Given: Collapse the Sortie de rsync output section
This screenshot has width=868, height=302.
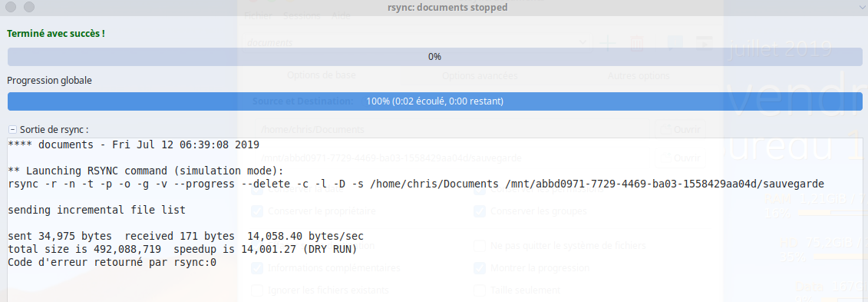Looking at the screenshot, I should [x=12, y=130].
